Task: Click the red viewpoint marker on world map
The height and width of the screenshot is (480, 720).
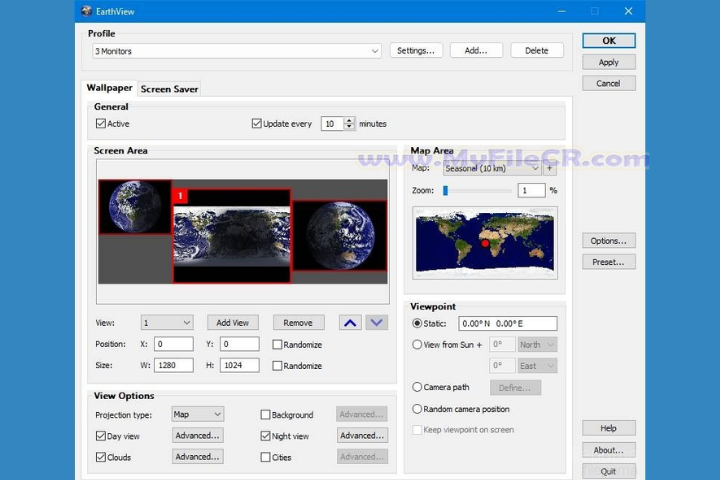Action: (485, 244)
